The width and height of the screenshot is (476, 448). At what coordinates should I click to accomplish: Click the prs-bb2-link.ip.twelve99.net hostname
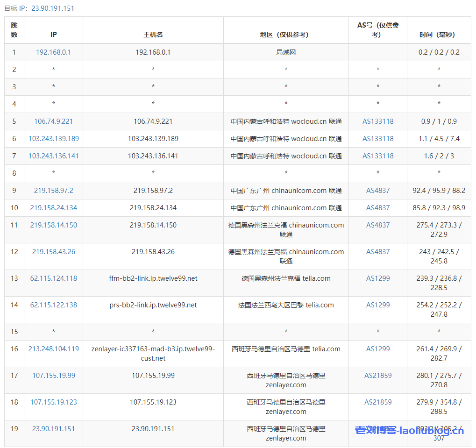[153, 305]
